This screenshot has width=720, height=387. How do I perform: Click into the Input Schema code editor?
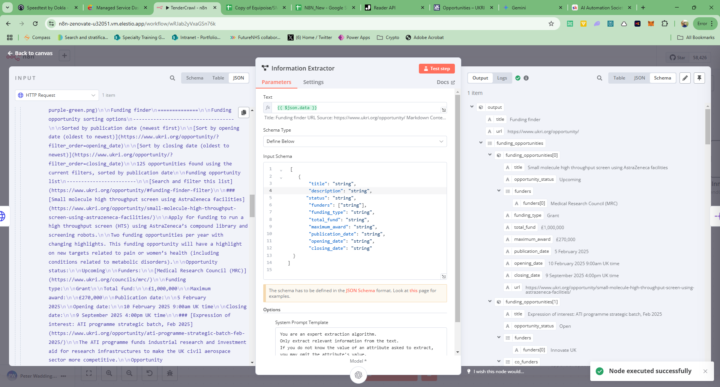354,220
